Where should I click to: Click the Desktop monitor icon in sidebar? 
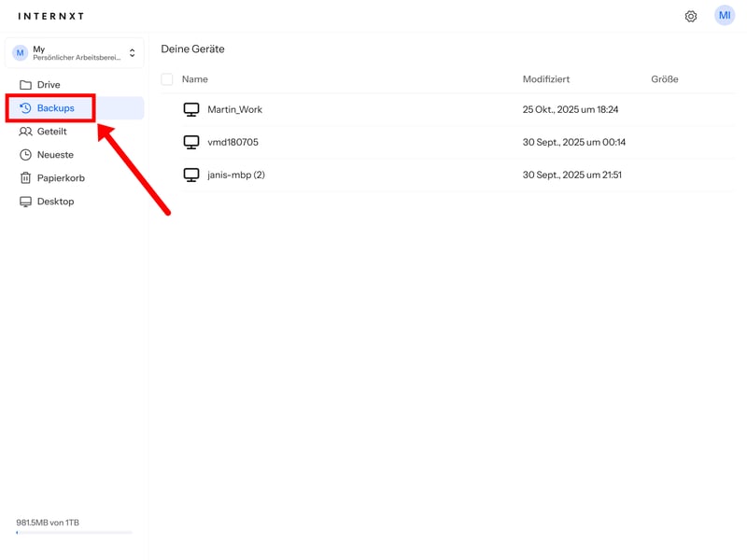25,202
